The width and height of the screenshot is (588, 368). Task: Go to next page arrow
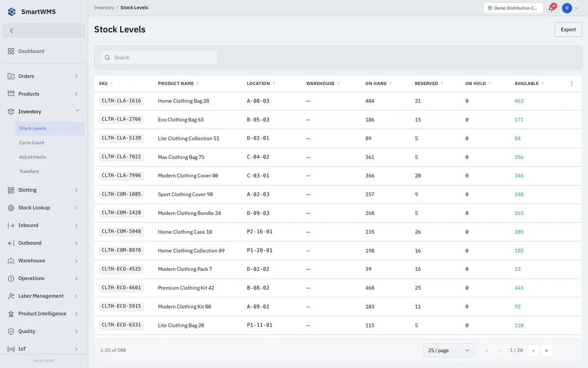[533, 350]
